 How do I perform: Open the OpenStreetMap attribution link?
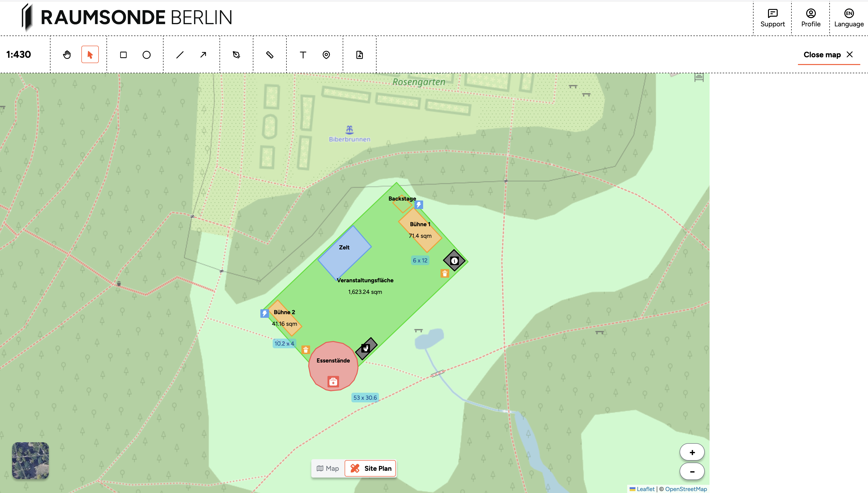pos(686,489)
